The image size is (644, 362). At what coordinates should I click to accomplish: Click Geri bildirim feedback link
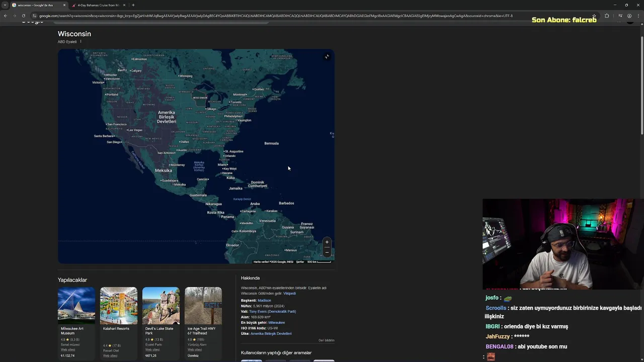(327, 340)
